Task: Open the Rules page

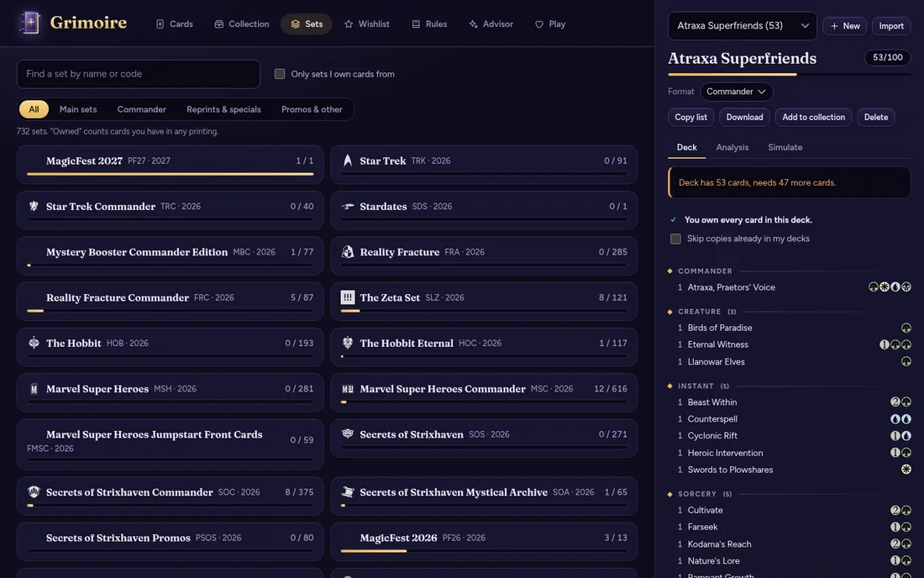Action: coord(429,24)
